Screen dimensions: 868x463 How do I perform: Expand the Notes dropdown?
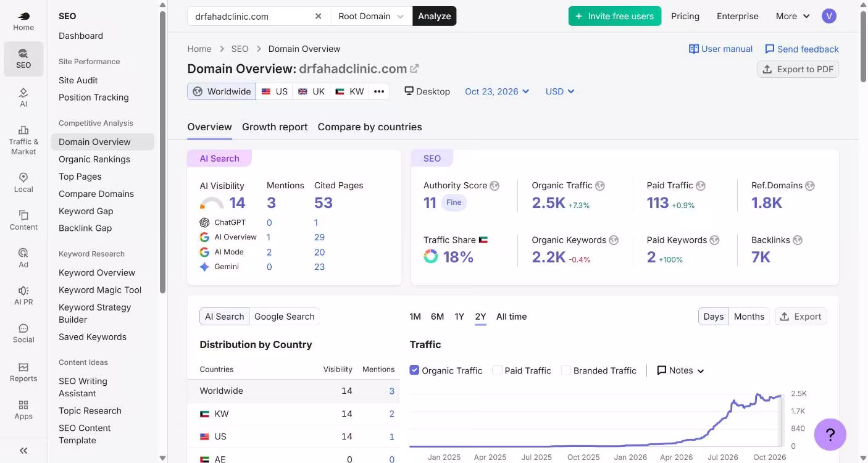[681, 370]
